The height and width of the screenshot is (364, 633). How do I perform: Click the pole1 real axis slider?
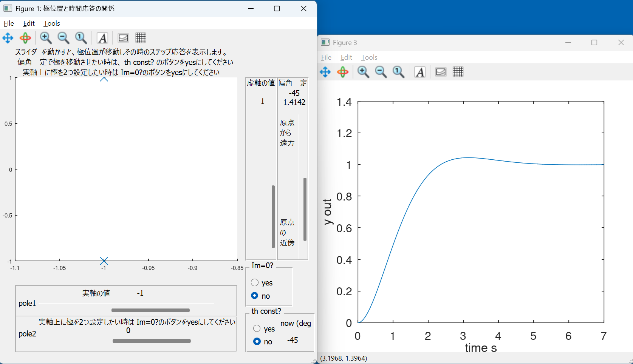point(150,310)
